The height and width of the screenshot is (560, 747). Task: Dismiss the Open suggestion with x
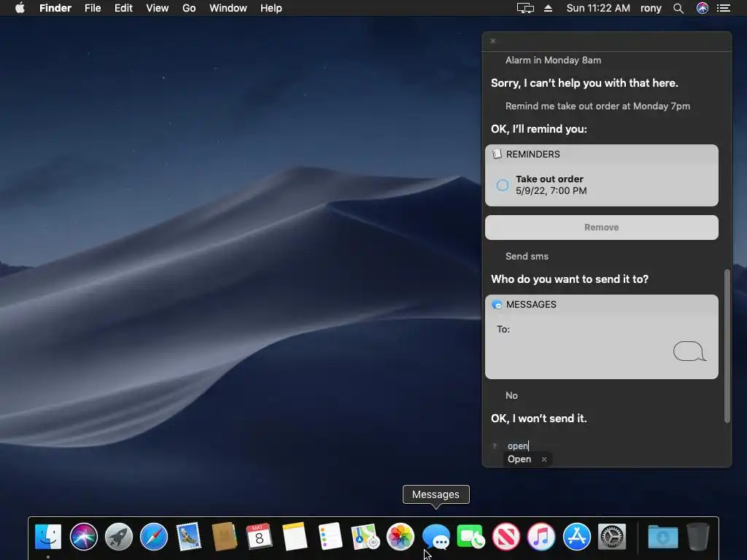coord(544,459)
